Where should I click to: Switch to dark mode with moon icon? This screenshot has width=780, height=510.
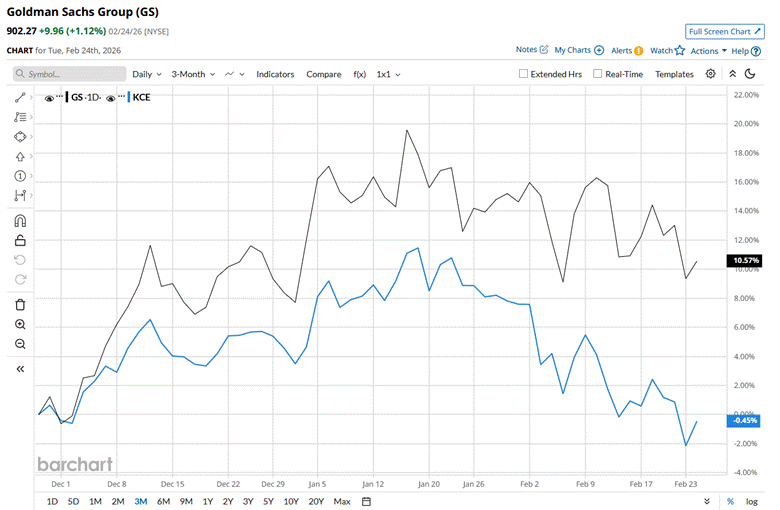pyautogui.click(x=732, y=74)
